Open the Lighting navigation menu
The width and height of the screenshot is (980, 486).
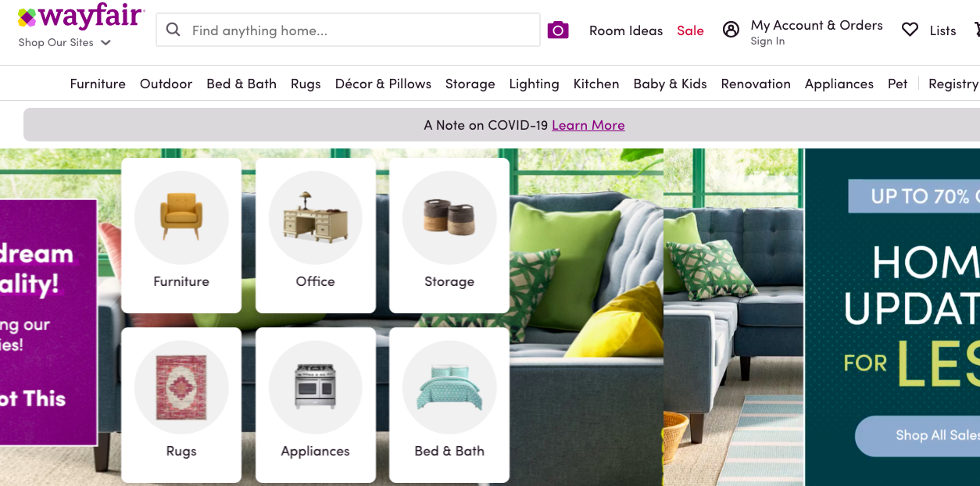(534, 84)
